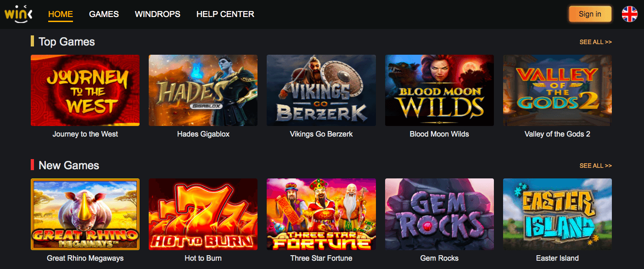This screenshot has height=269, width=644.
Task: Open Great Rhino Megaways game image
Action: coord(85,214)
